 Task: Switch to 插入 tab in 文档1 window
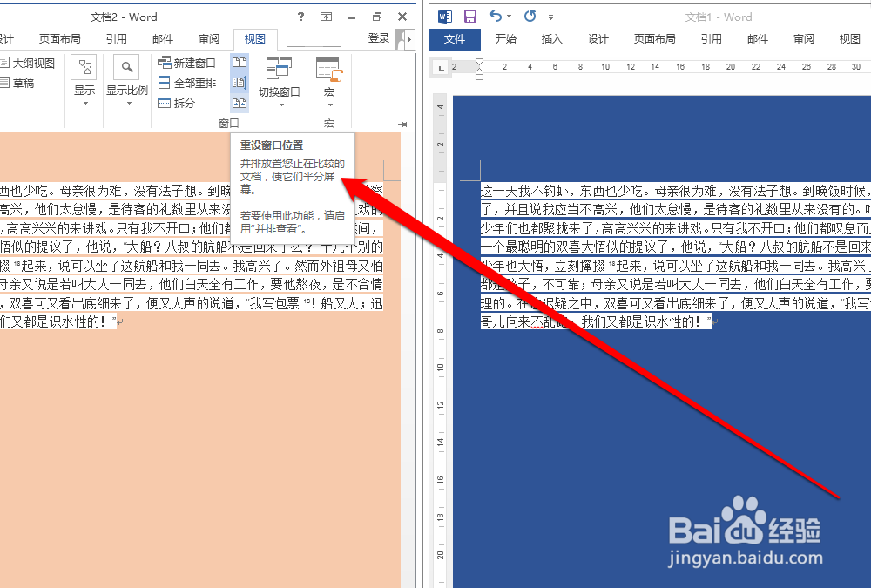pyautogui.click(x=551, y=39)
